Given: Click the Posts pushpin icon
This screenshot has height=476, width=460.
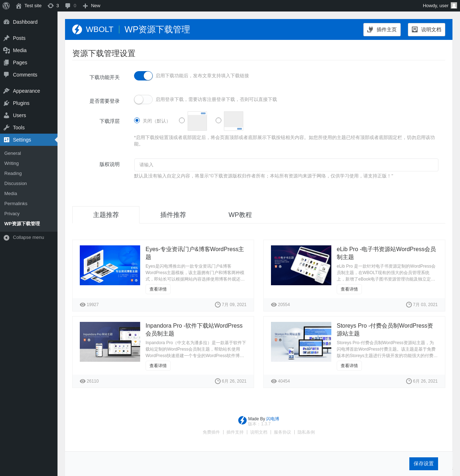Looking at the screenshot, I should (6, 38).
